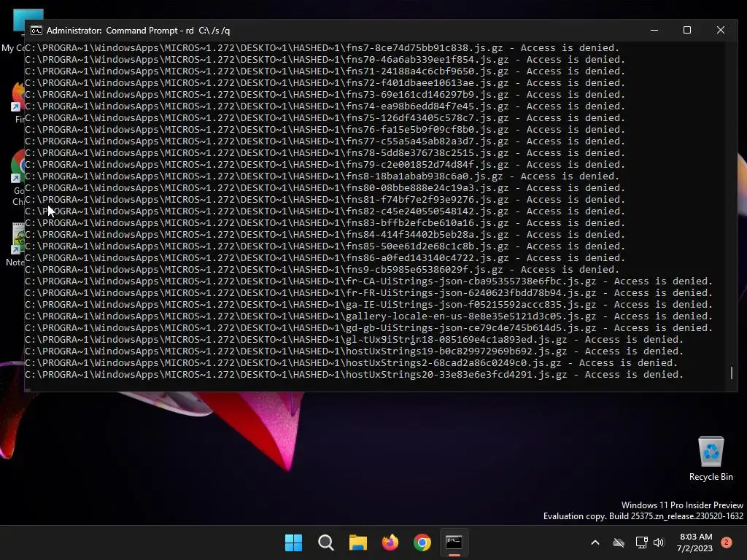Click the line with fns78-5dd8e376738c2515.js.gz

click(325, 153)
